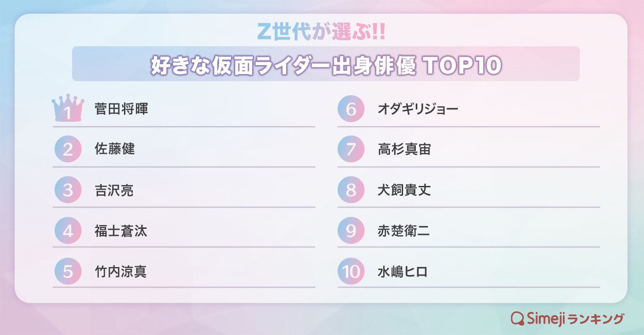
Task: Click the name 福士蒼汰
Action: coord(121,231)
